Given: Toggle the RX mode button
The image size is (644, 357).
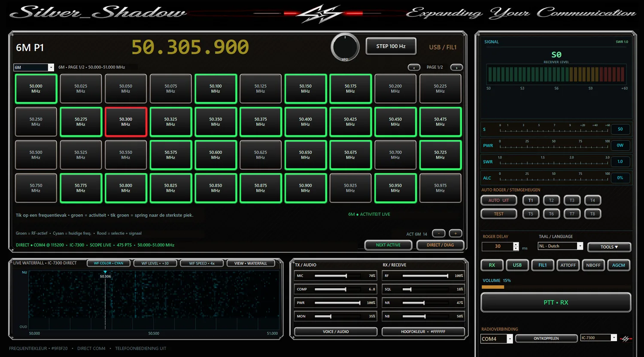Looking at the screenshot, I should (492, 265).
